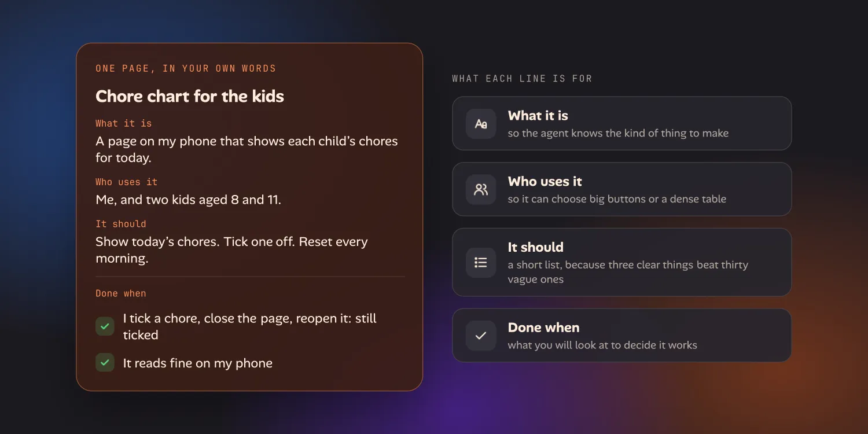The width and height of the screenshot is (868, 434).
Task: Click the orange 'Who uses it' field label
Action: [x=127, y=182]
